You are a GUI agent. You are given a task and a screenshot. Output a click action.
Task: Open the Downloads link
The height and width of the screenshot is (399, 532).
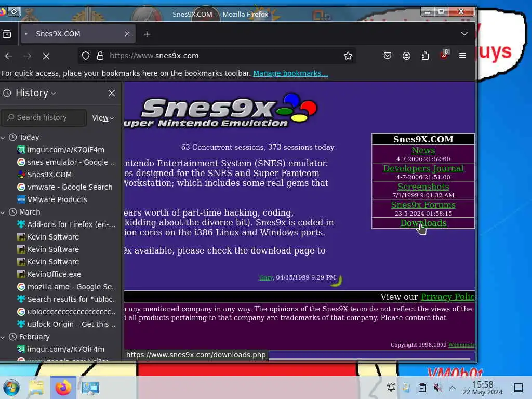pos(423,223)
